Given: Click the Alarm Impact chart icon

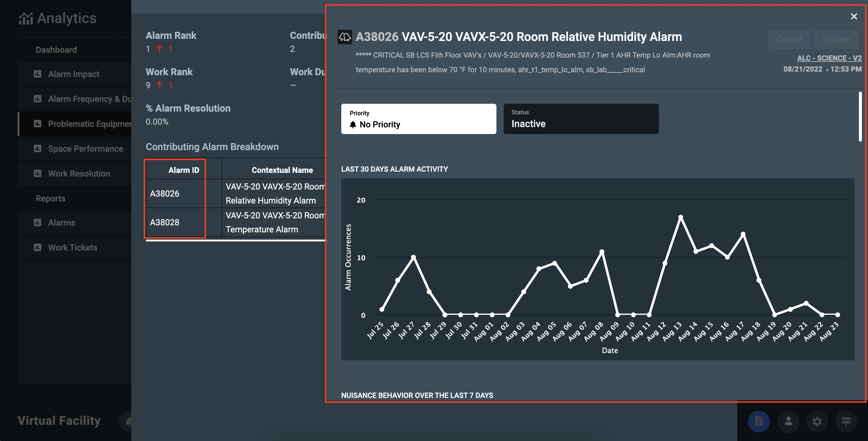Looking at the screenshot, I should 37,74.
